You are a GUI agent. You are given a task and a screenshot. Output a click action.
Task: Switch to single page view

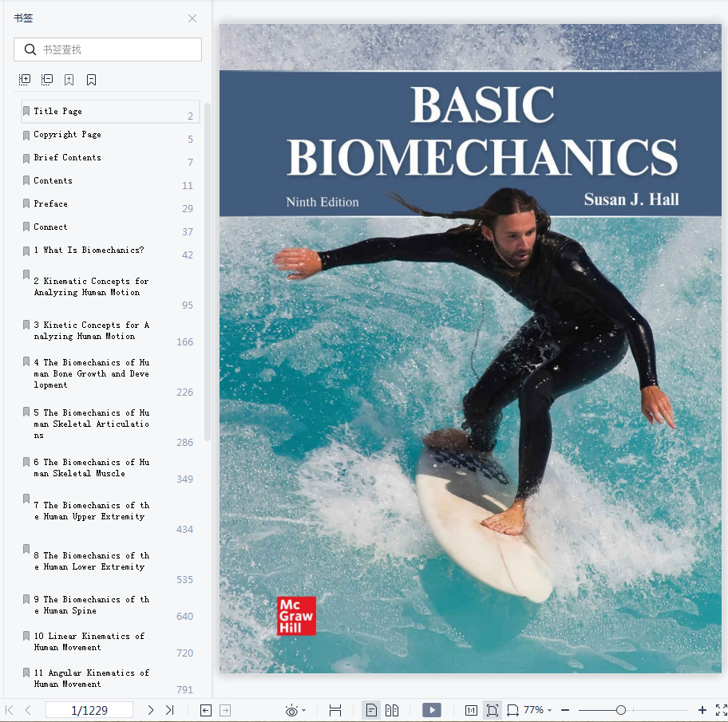[371, 710]
